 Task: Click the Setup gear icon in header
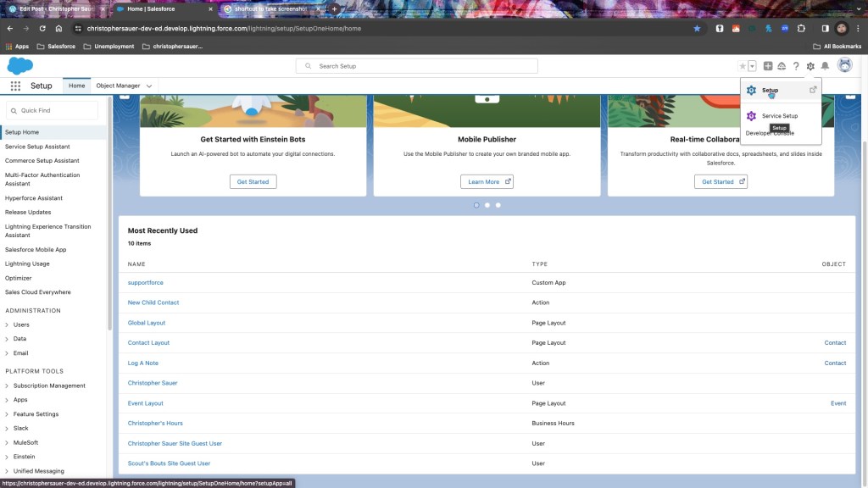click(x=810, y=66)
